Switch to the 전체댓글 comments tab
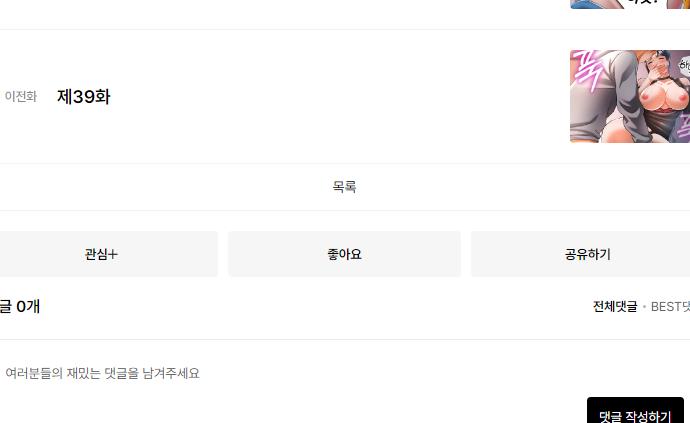Screen dimensions: 690x423 [x=615, y=306]
